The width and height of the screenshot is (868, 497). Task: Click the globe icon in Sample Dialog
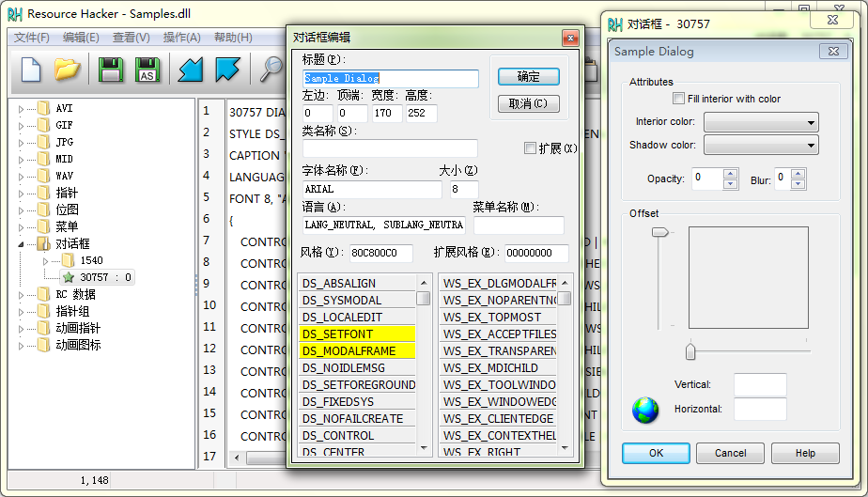(x=646, y=410)
